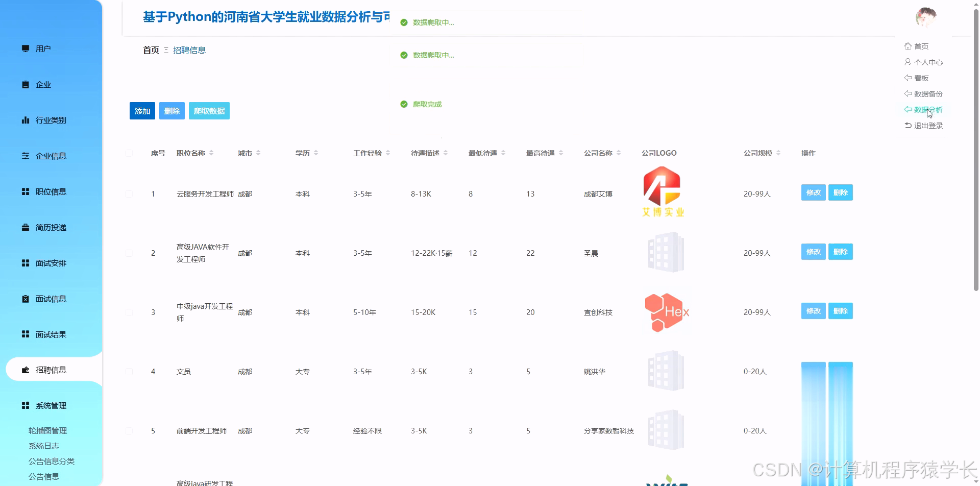Sort by 城市 using its sort arrows

258,153
